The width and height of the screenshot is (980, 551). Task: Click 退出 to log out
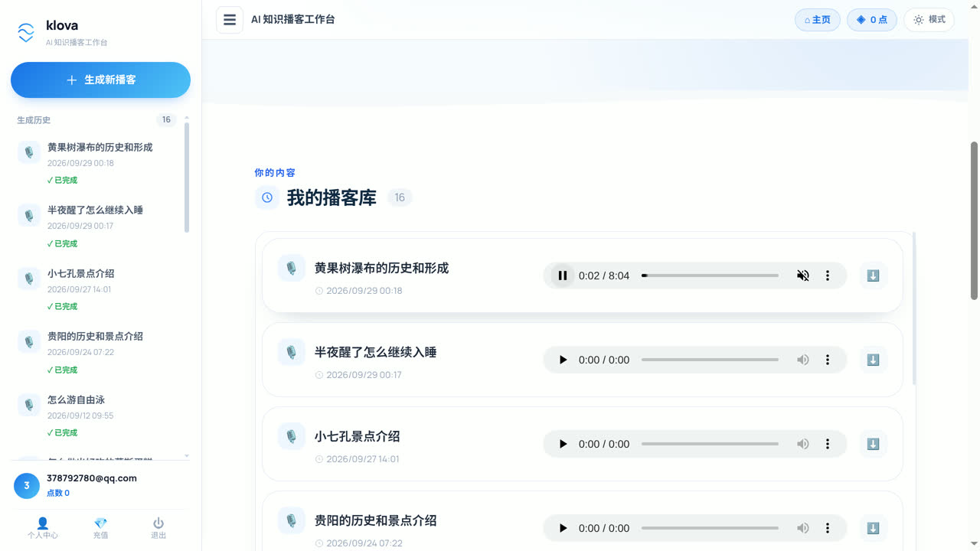point(158,528)
